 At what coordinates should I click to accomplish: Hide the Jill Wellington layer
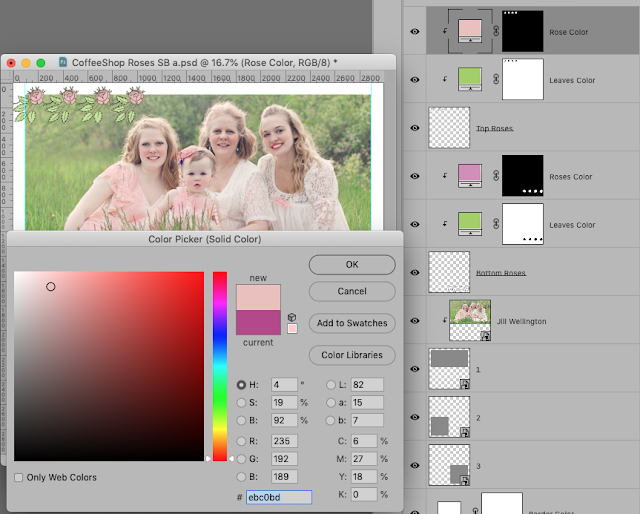point(415,320)
